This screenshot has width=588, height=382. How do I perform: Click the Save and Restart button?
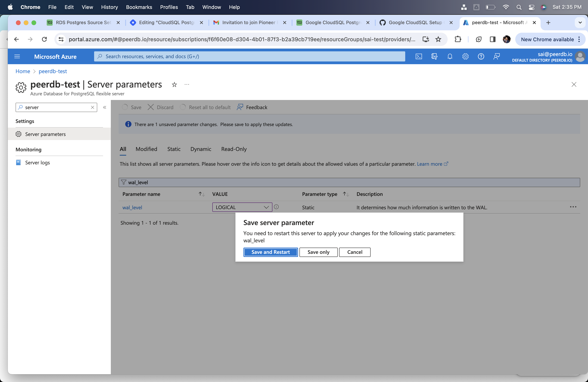pos(270,252)
